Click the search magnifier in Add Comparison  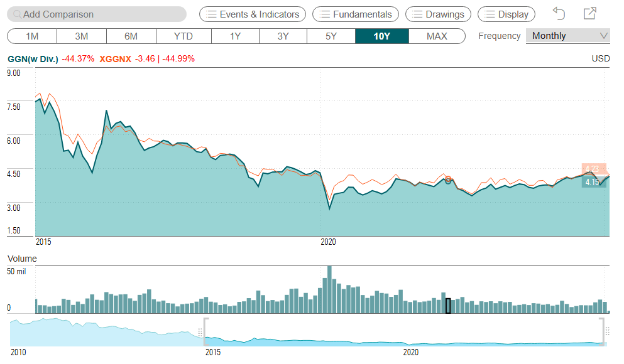[x=19, y=13]
